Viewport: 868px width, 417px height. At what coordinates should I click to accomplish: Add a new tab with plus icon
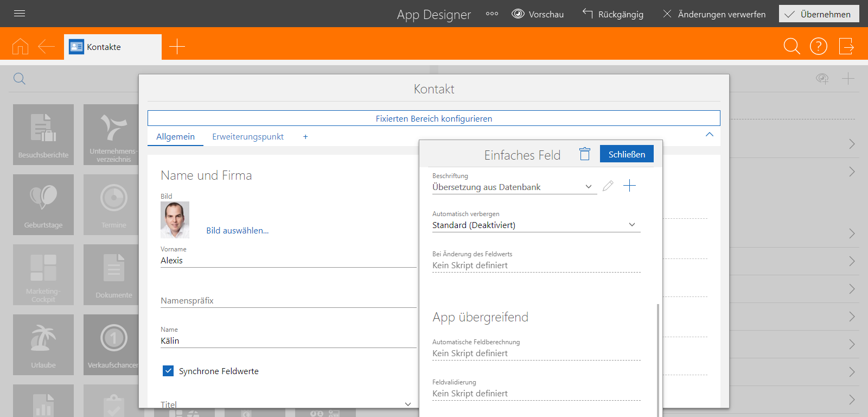point(177,47)
